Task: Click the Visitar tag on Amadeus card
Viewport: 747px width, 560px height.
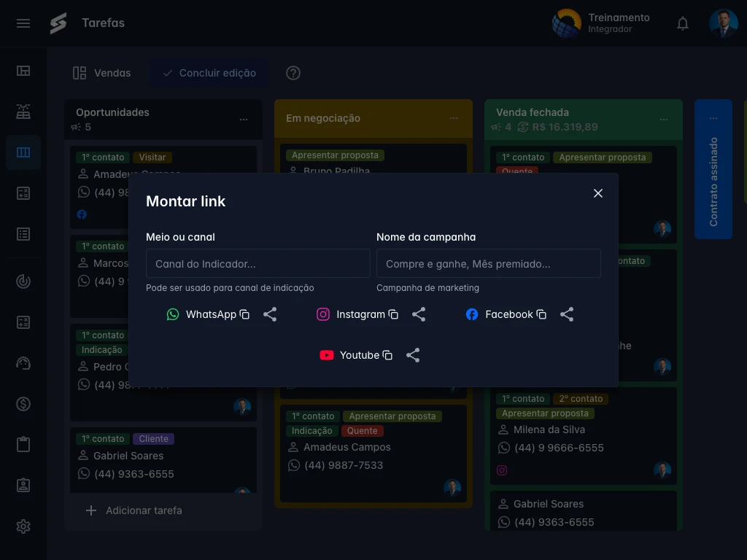Action: (152, 157)
